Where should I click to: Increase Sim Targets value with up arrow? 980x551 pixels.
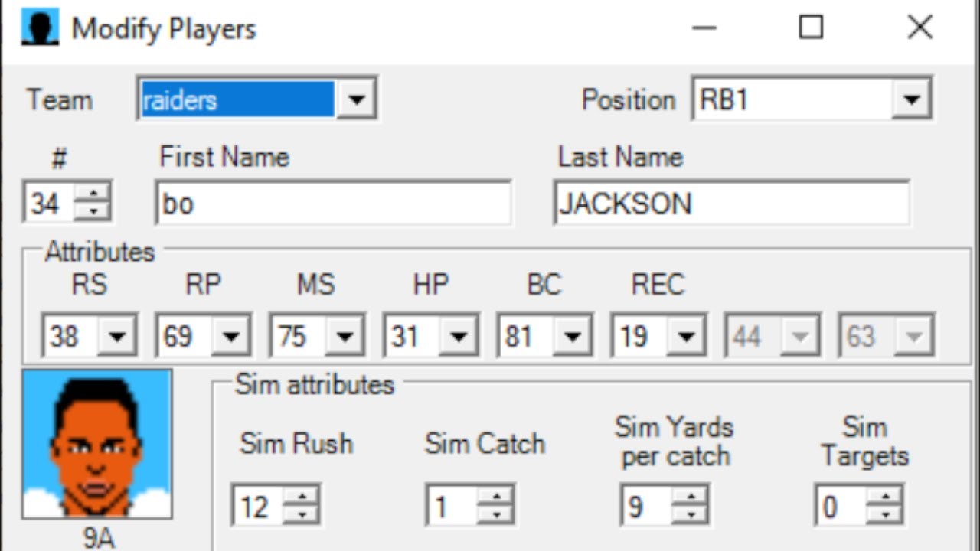(x=885, y=496)
